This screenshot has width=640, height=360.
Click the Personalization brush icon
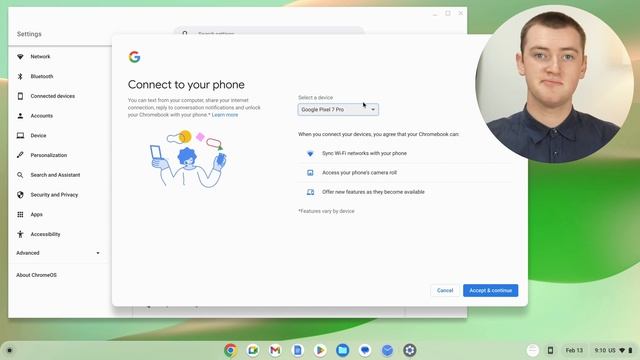point(20,155)
